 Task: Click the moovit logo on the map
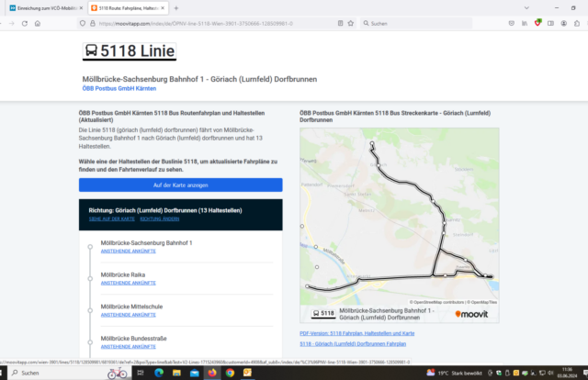pos(471,314)
